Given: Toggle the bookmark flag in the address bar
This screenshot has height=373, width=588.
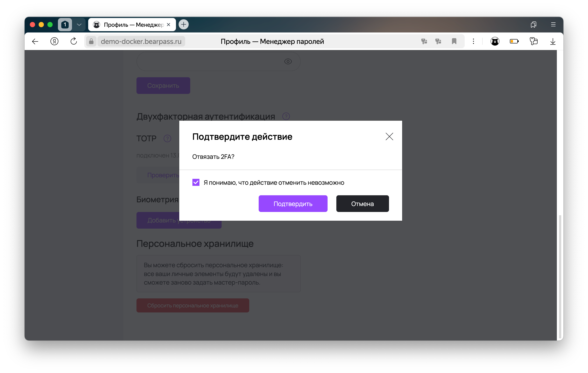Looking at the screenshot, I should (x=454, y=41).
